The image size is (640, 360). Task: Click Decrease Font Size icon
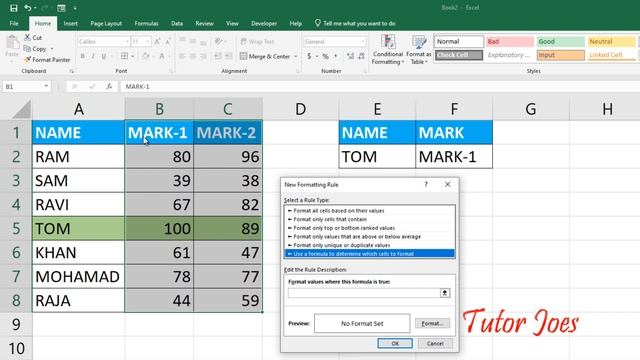tap(168, 42)
